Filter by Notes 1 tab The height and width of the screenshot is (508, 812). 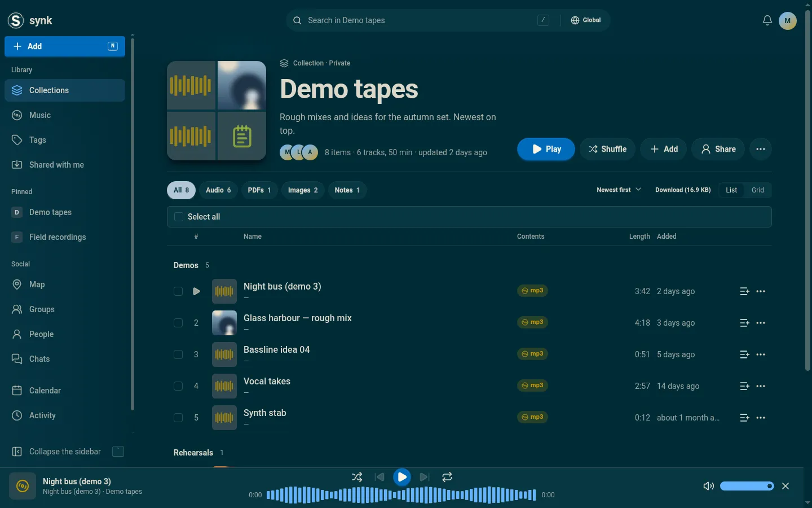pos(347,190)
